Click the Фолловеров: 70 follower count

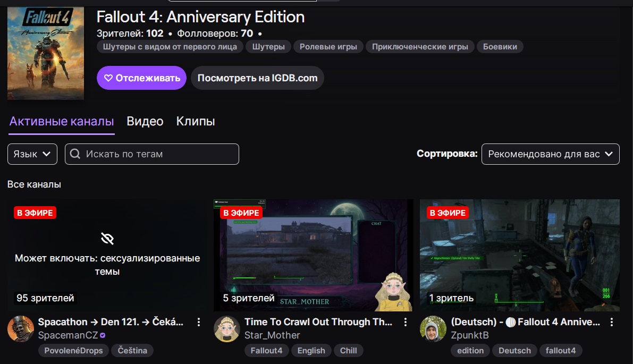point(215,33)
